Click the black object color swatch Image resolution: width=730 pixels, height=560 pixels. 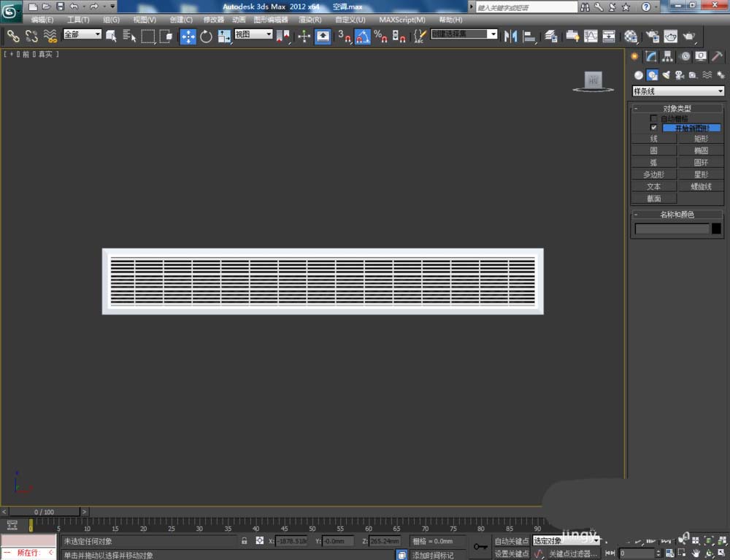tap(717, 229)
